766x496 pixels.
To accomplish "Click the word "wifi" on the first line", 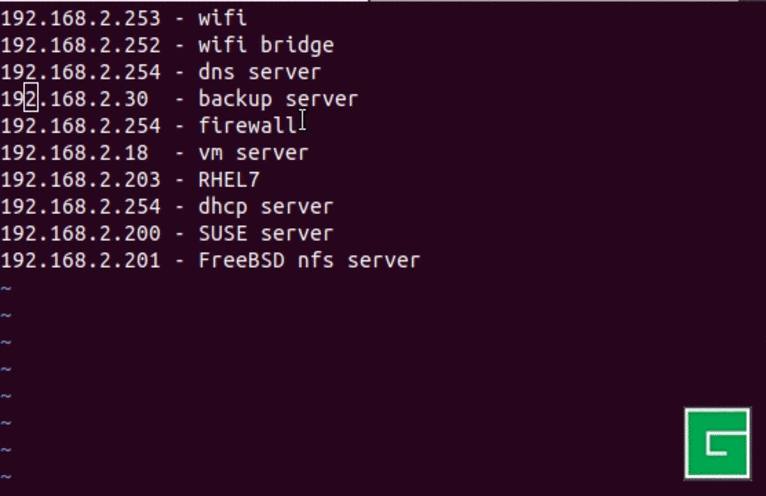I will click(x=223, y=18).
